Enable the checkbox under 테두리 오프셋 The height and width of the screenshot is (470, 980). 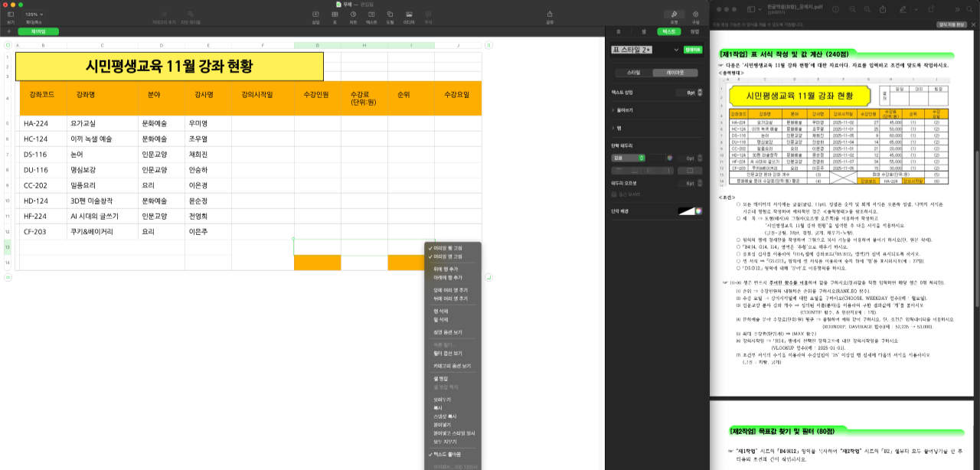point(614,194)
